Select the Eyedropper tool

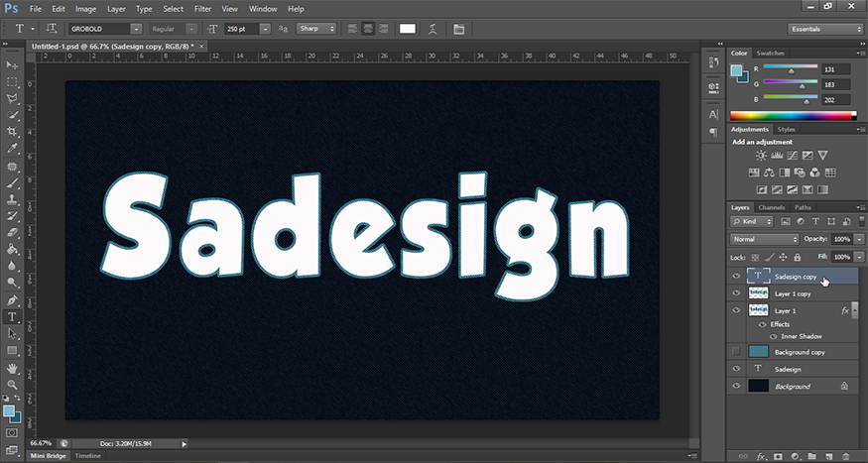[x=12, y=149]
